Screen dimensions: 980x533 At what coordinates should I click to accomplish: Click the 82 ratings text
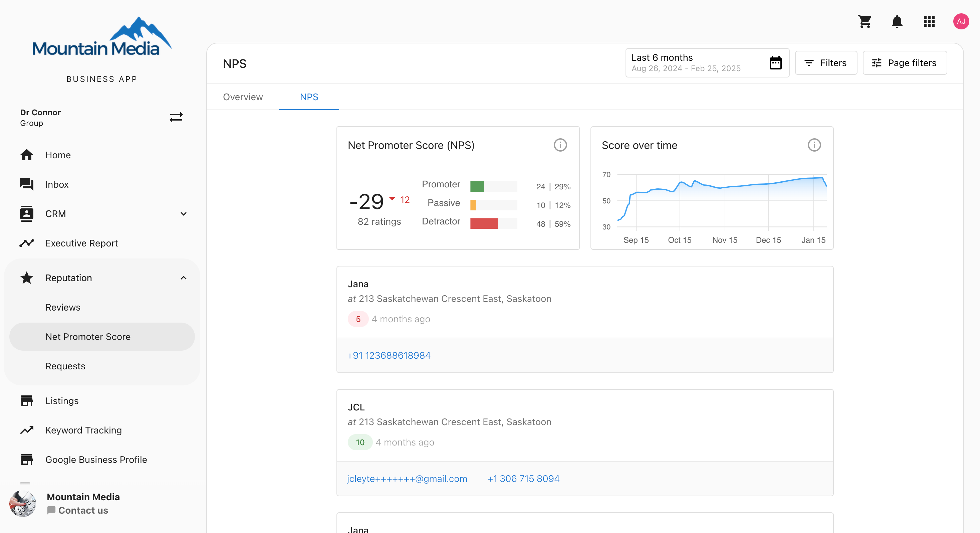pos(379,221)
